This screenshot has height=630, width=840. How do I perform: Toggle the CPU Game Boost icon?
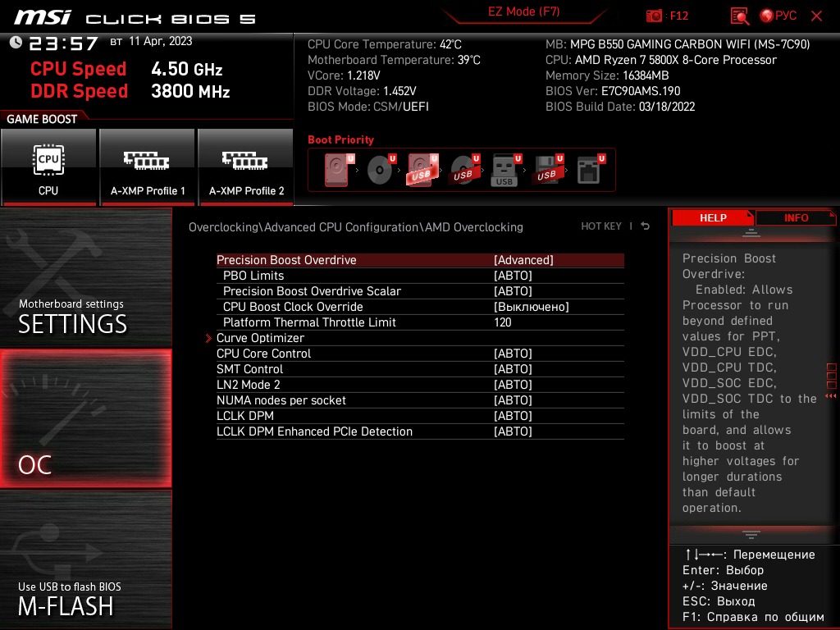pos(48,167)
